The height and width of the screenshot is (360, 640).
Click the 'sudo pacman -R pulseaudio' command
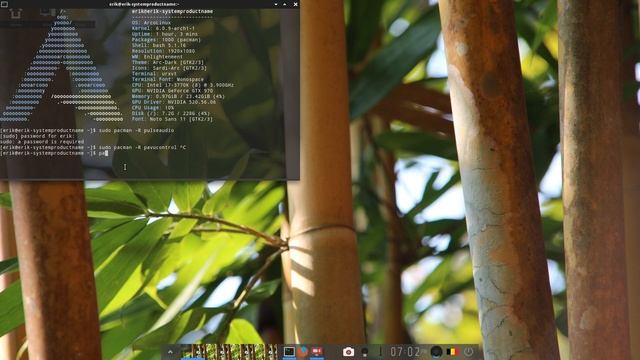[136, 131]
